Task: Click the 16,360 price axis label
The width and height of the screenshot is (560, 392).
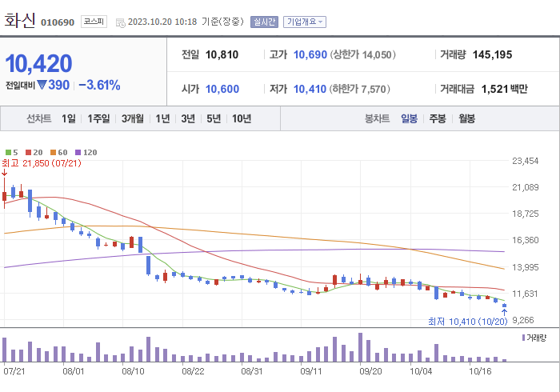Action: [x=525, y=240]
